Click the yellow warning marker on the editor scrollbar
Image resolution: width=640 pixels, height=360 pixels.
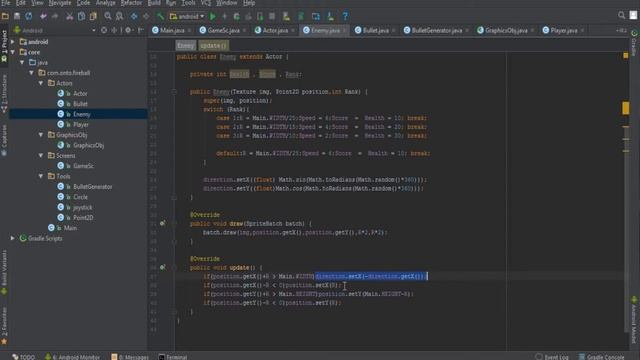625,108
